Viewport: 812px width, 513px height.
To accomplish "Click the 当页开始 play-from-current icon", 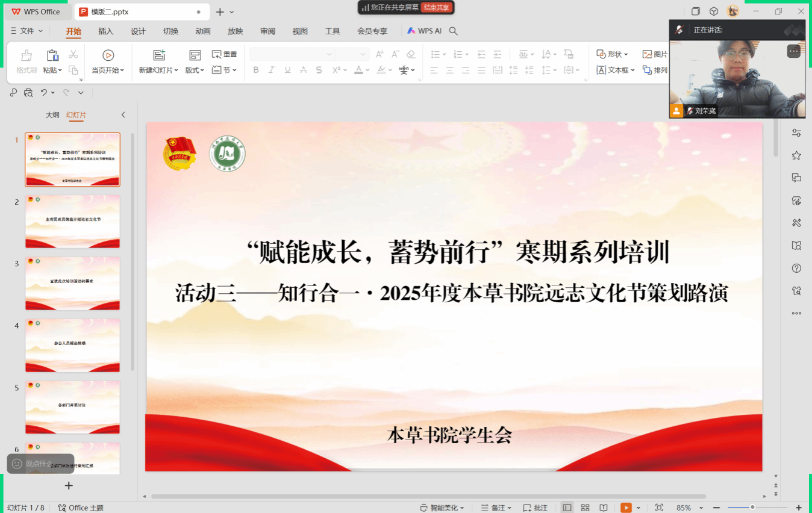I will (108, 55).
